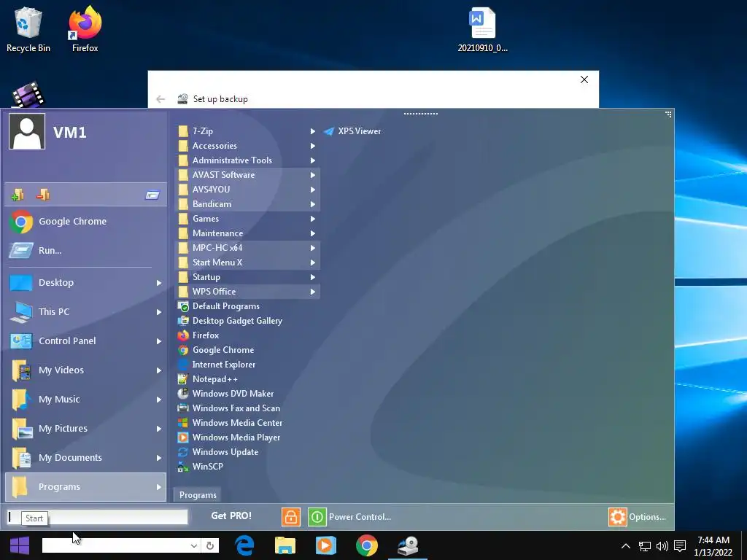The image size is (747, 560).
Task: Expand the WPS Office folder
Action: coord(247,292)
